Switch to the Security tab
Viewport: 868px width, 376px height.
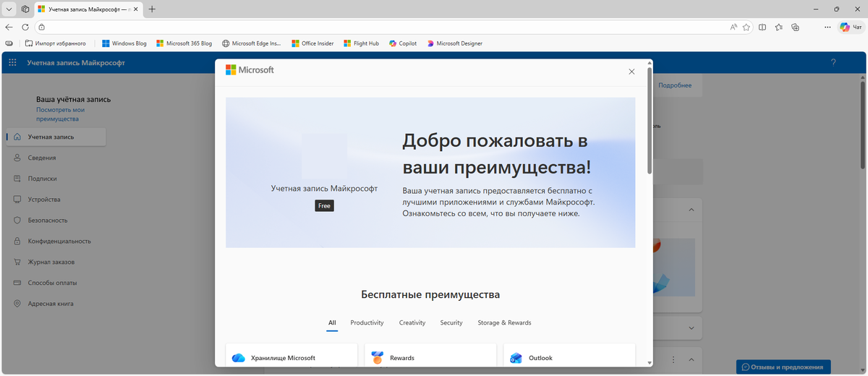point(451,322)
